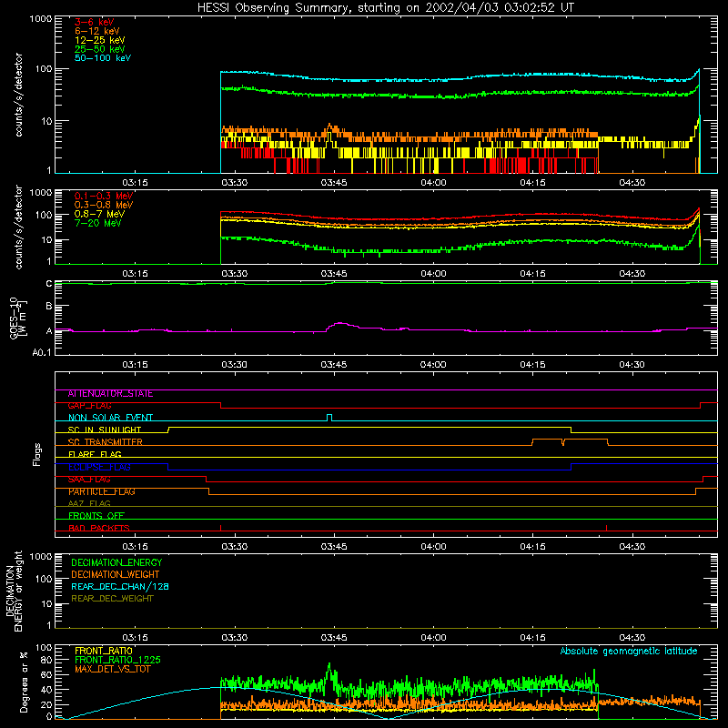
Task: Click 04:15 time tick under GOES plot
Action: [532, 365]
